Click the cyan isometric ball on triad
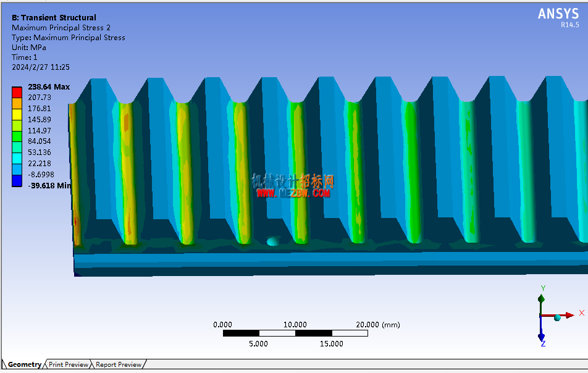The height and width of the screenshot is (373, 588). pos(557,318)
